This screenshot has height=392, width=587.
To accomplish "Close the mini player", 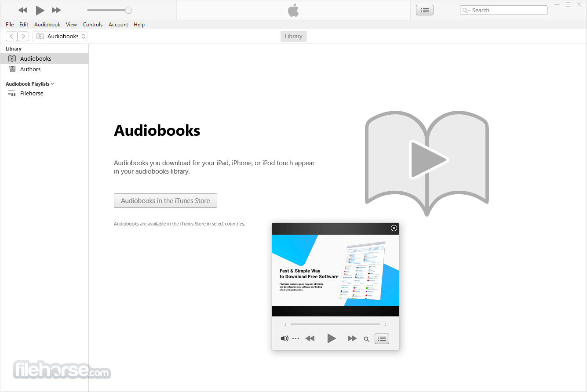I will (x=394, y=228).
